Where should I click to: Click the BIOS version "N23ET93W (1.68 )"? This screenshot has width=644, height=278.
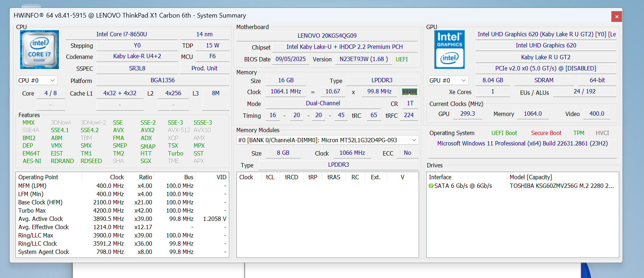click(364, 59)
